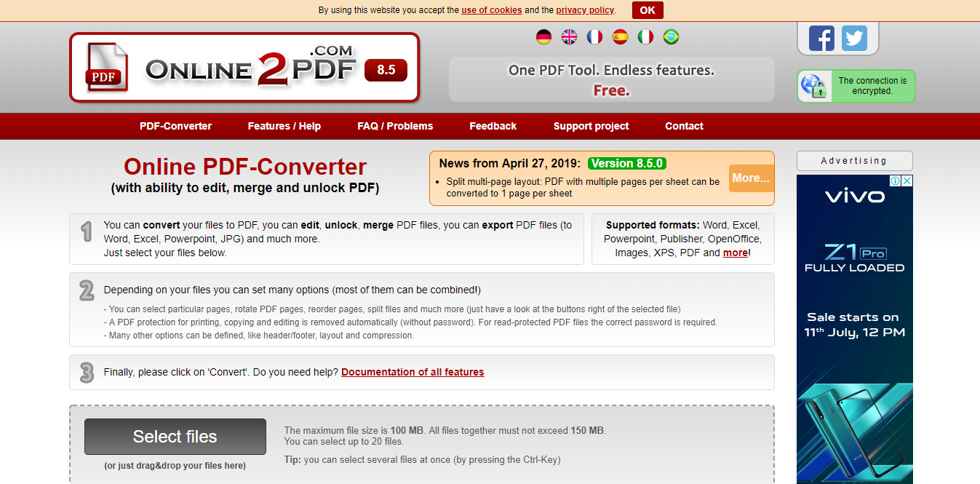The width and height of the screenshot is (980, 484).
Task: Open Support project menu item
Action: [591, 126]
